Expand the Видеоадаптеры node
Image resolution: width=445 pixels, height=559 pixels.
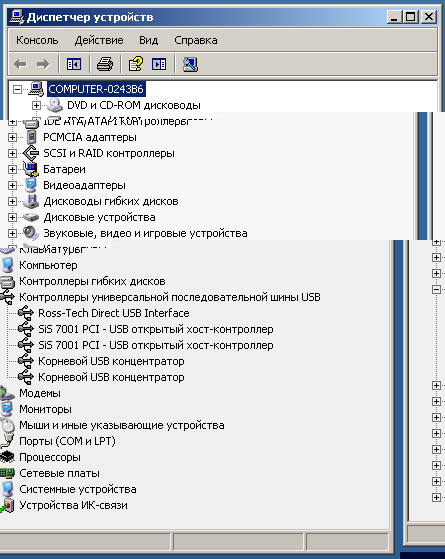(12, 185)
